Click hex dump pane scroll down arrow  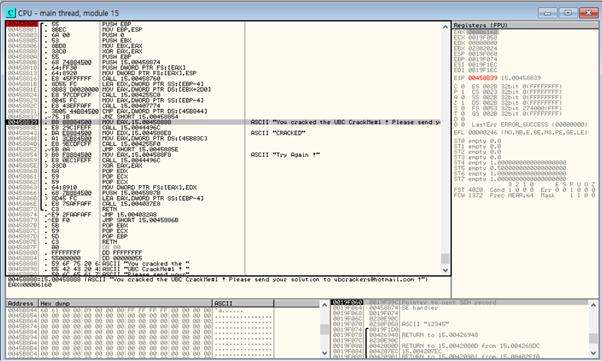[324, 353]
